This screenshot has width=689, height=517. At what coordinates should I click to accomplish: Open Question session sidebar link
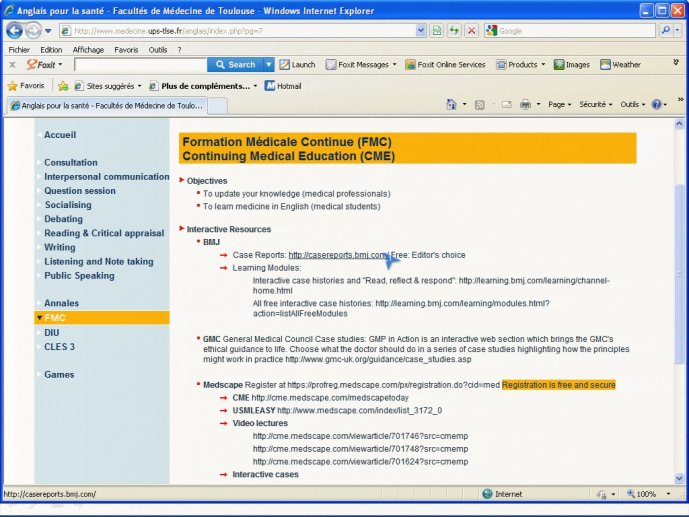80,191
